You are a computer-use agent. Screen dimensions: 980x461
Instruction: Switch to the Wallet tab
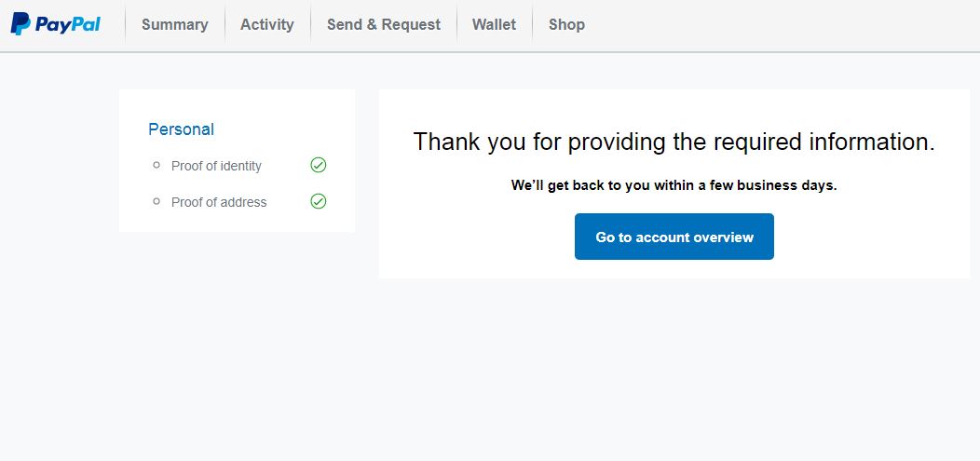coord(494,25)
